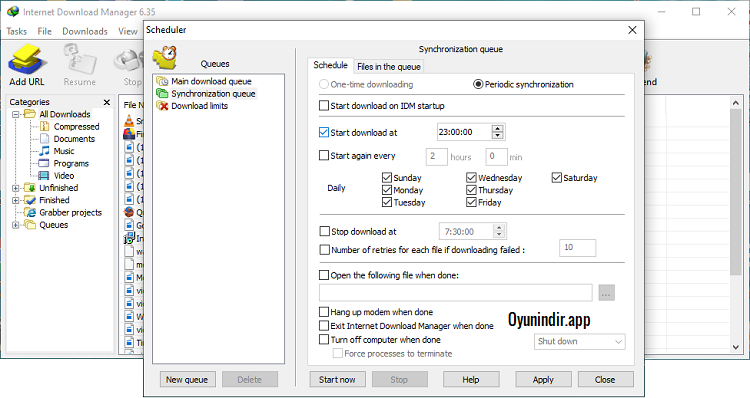Open File menu in main window

pos(44,32)
